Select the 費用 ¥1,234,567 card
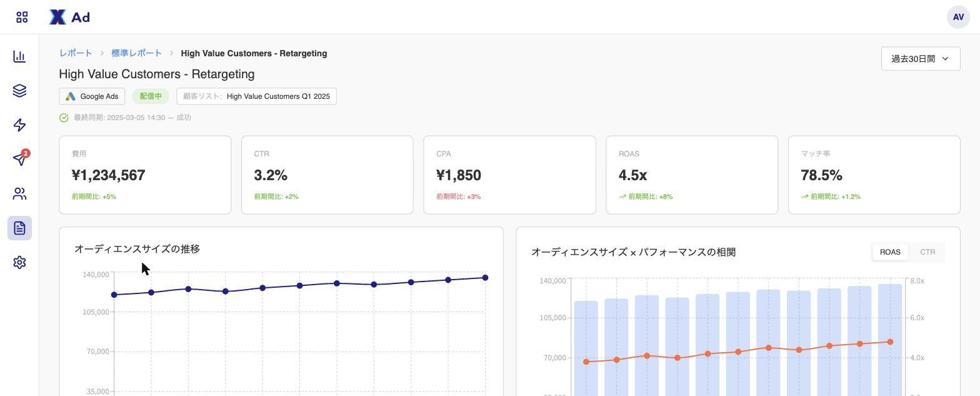Image resolution: width=980 pixels, height=396 pixels. tap(145, 175)
